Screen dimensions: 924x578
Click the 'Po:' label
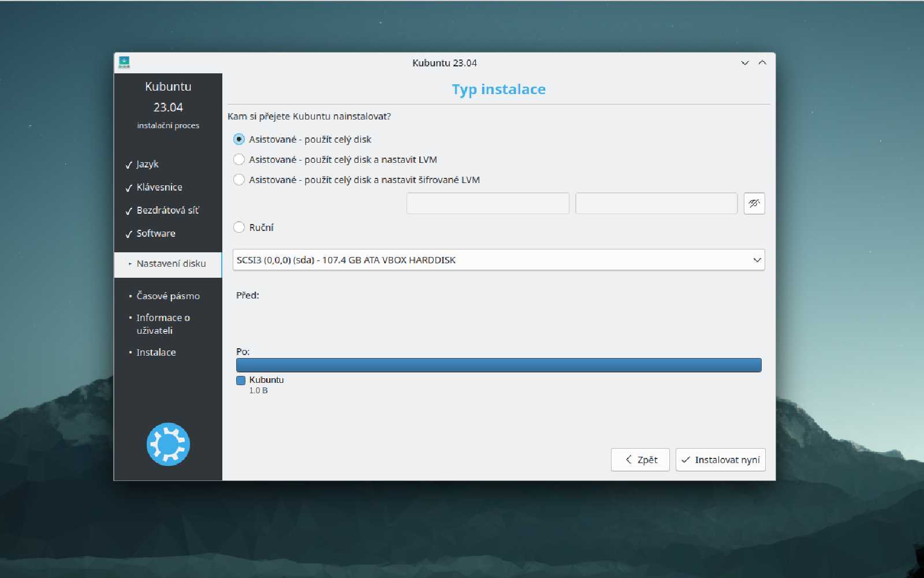point(243,352)
